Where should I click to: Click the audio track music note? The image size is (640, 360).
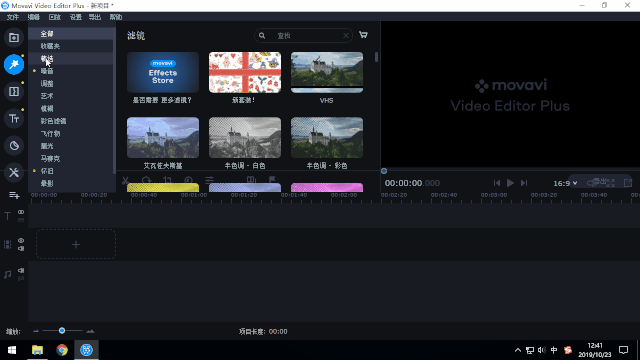pyautogui.click(x=7, y=274)
